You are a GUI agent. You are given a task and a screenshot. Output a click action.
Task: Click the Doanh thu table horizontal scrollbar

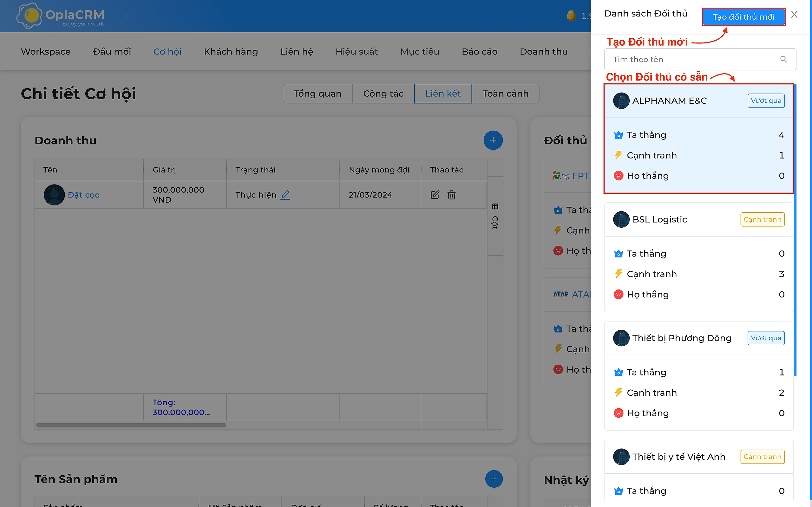(131, 425)
